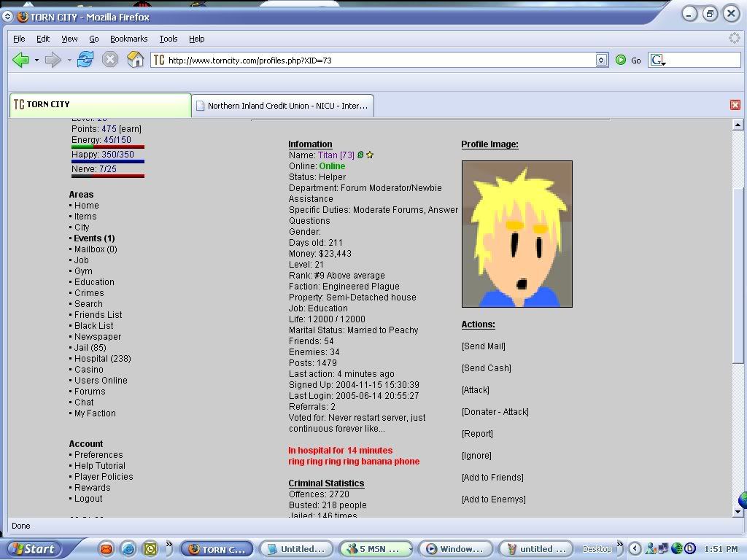747x560 pixels.
Task: Click the Ignore action link
Action: [x=476, y=456]
